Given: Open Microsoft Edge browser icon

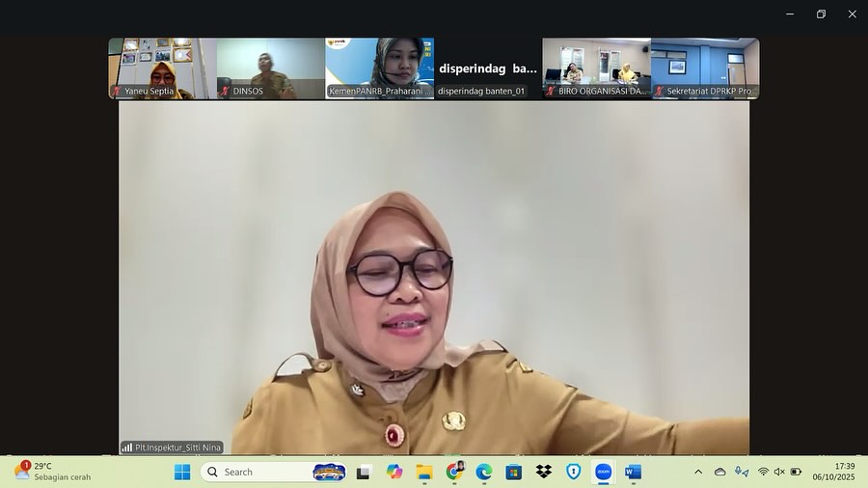Looking at the screenshot, I should [484, 472].
